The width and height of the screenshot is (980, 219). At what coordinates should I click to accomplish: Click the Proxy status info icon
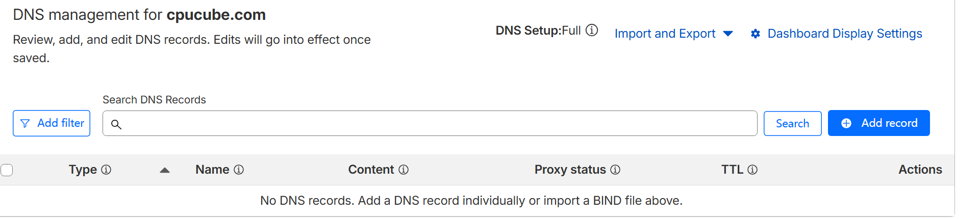(615, 170)
